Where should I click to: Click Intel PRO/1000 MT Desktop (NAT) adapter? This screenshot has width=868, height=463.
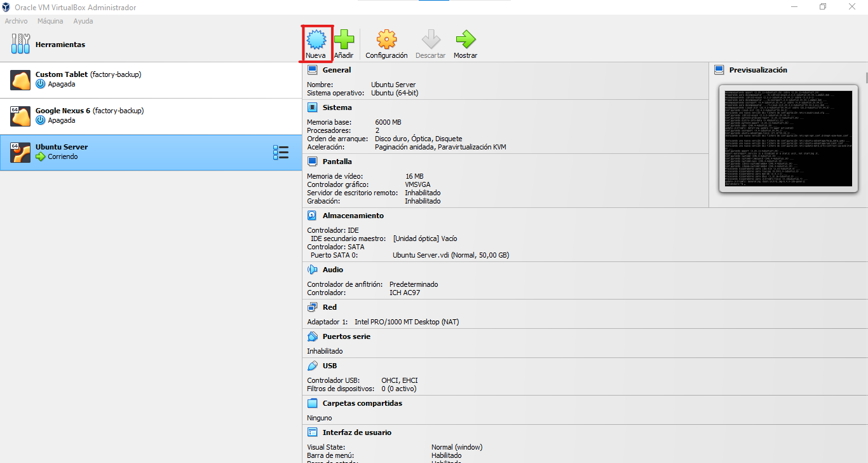coord(407,322)
